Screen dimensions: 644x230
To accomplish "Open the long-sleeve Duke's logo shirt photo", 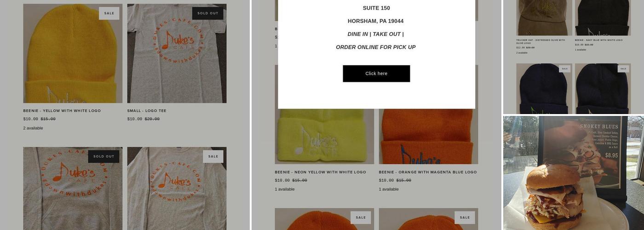I will point(177,189).
